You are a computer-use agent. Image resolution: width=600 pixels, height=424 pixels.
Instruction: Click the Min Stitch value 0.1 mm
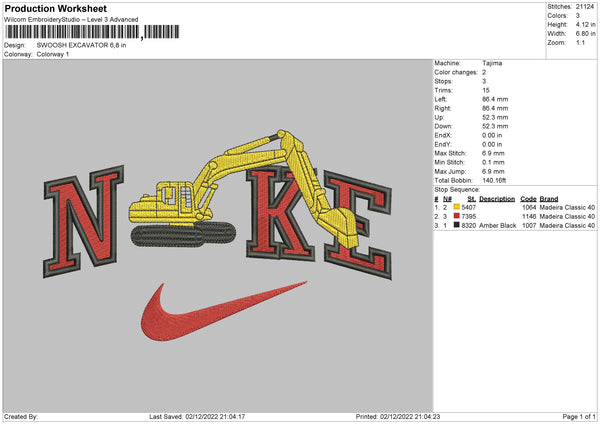pyautogui.click(x=493, y=162)
